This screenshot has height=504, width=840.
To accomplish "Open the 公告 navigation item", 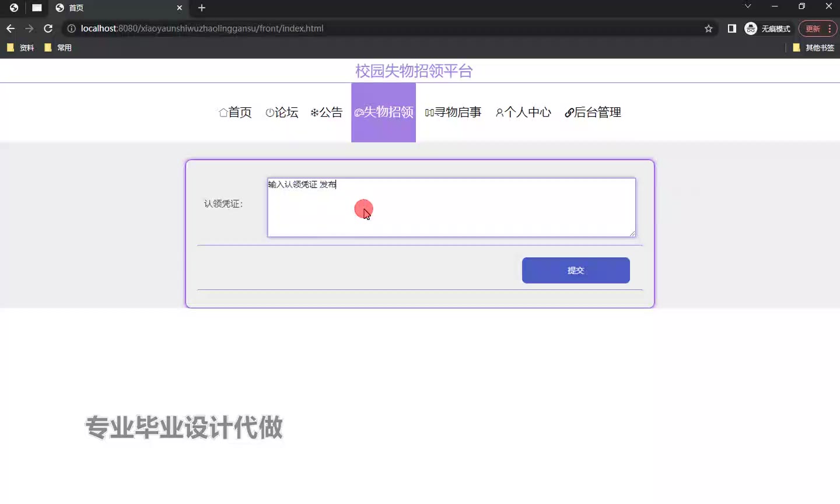I will click(x=327, y=113).
